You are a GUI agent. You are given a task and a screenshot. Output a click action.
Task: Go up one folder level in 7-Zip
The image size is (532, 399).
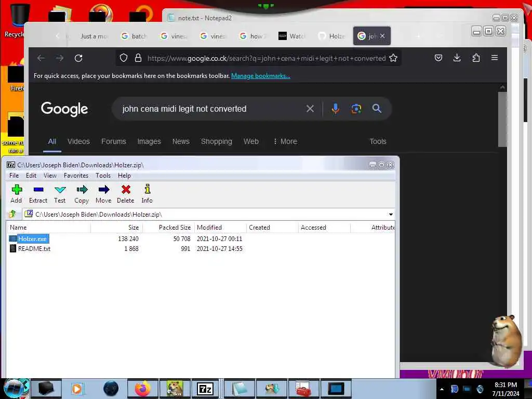coord(13,214)
